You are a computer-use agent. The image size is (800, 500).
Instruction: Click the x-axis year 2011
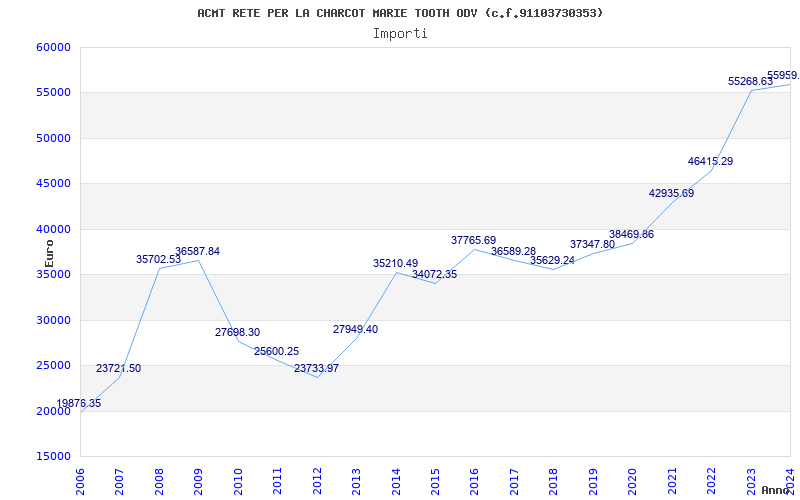pos(277,482)
